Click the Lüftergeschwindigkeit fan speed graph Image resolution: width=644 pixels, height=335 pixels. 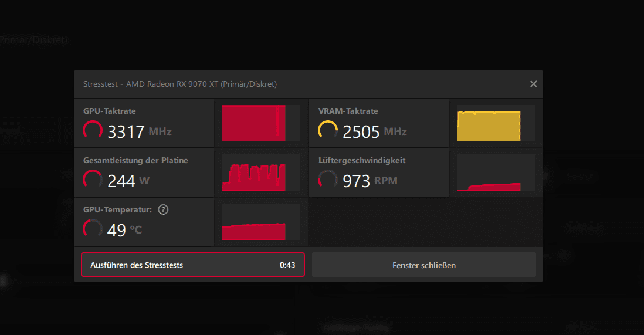[496, 172]
